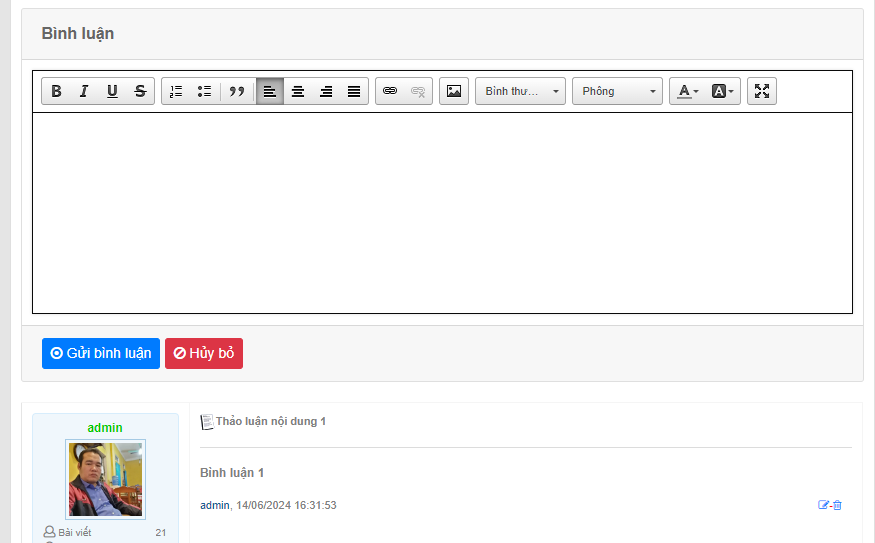Insert a bulleted list
This screenshot has height=543, width=875.
(x=204, y=91)
